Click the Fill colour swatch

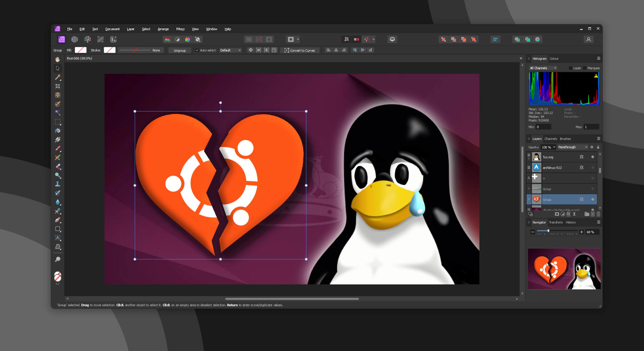[x=81, y=50]
